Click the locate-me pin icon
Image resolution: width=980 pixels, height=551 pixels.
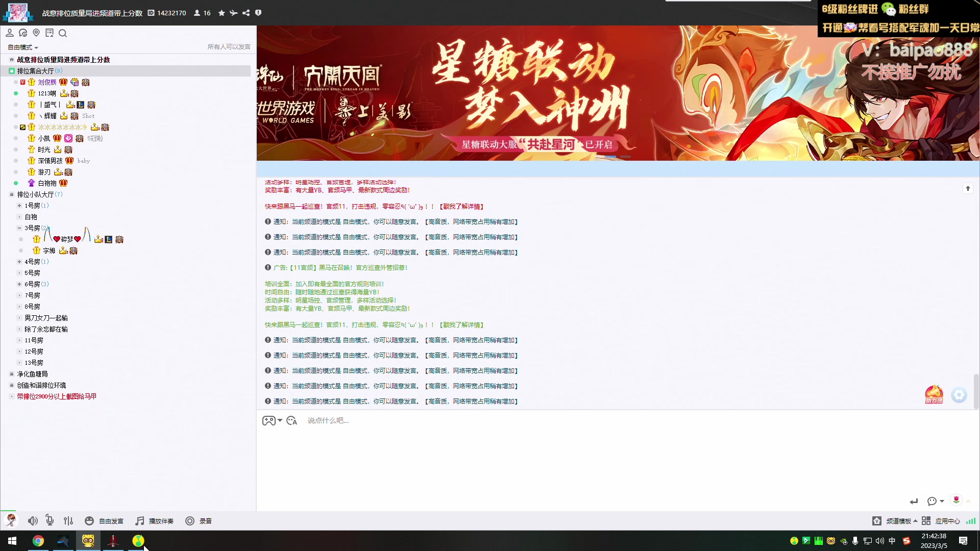36,33
